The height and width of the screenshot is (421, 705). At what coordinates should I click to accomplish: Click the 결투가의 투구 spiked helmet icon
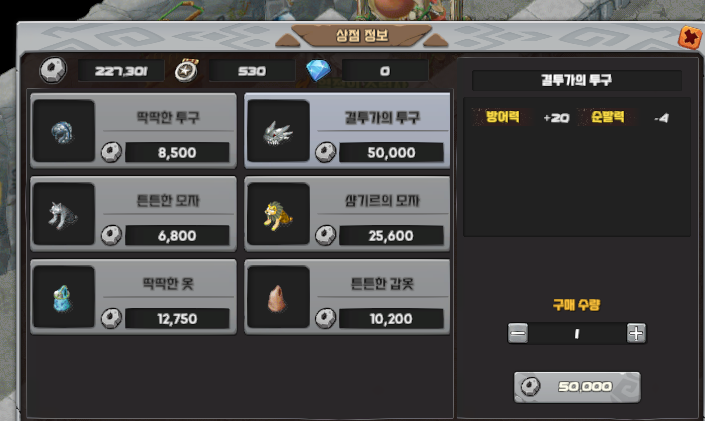coord(278,131)
